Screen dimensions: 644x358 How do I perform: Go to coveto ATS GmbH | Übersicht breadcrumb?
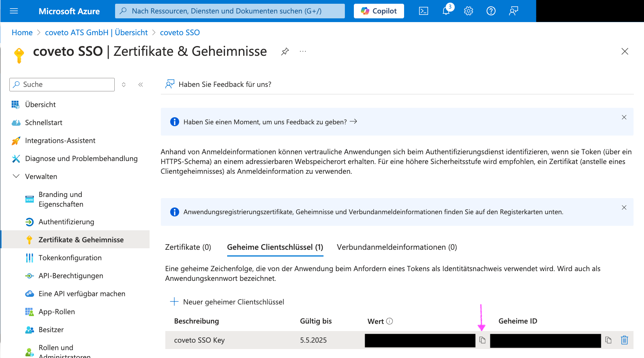click(96, 33)
